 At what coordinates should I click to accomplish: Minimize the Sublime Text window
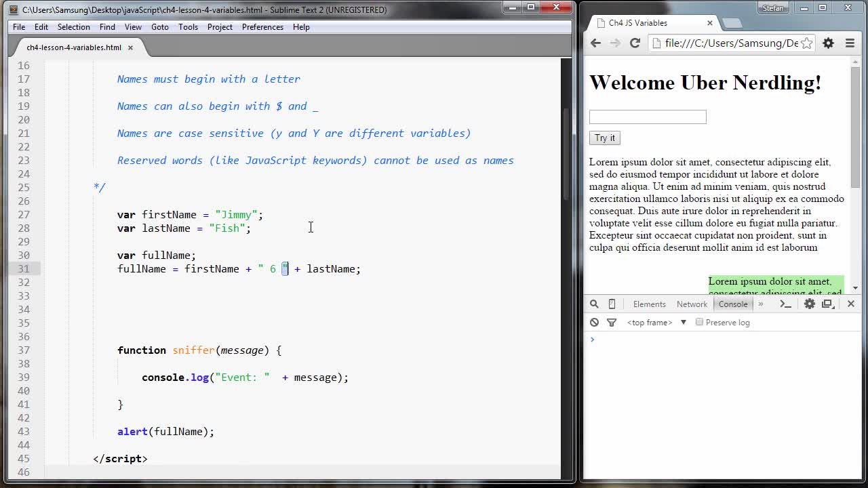(512, 7)
